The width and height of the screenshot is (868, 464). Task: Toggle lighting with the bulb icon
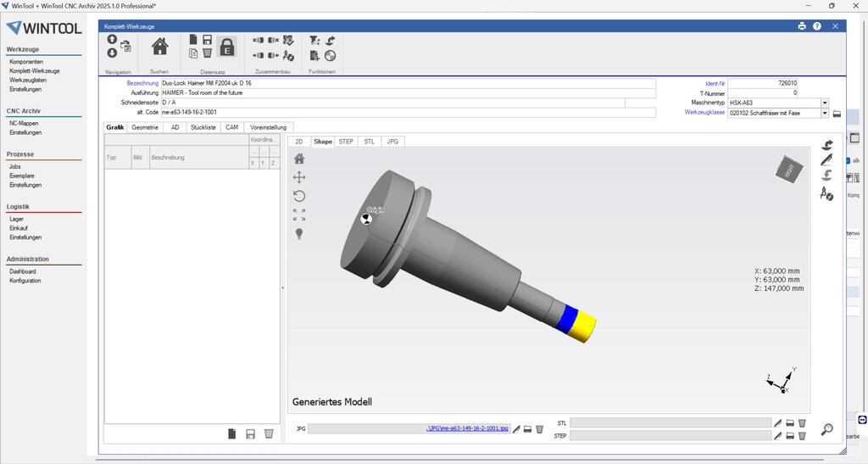point(299,233)
